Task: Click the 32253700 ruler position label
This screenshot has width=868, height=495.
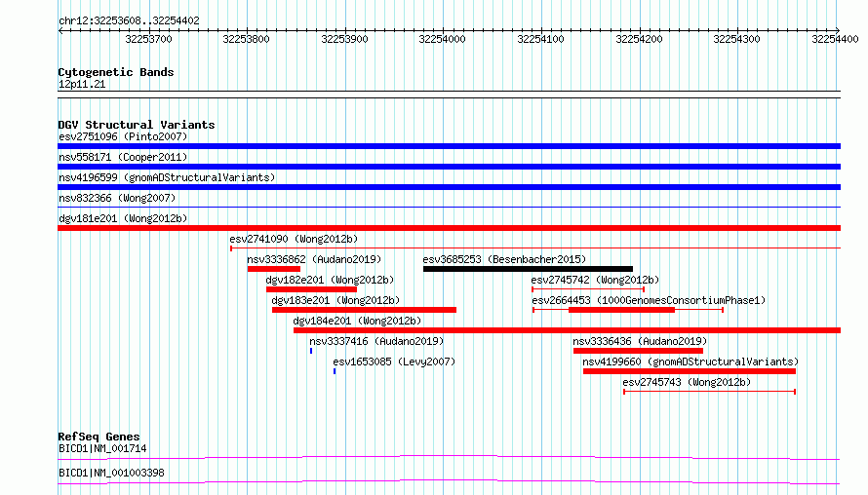Action: pos(148,39)
